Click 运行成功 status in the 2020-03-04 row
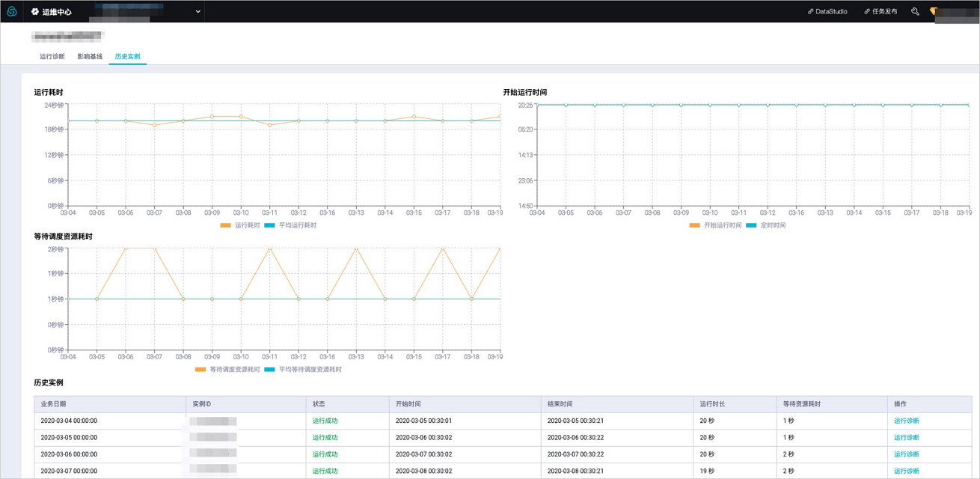Viewport: 980px width, 479px height. click(x=325, y=421)
